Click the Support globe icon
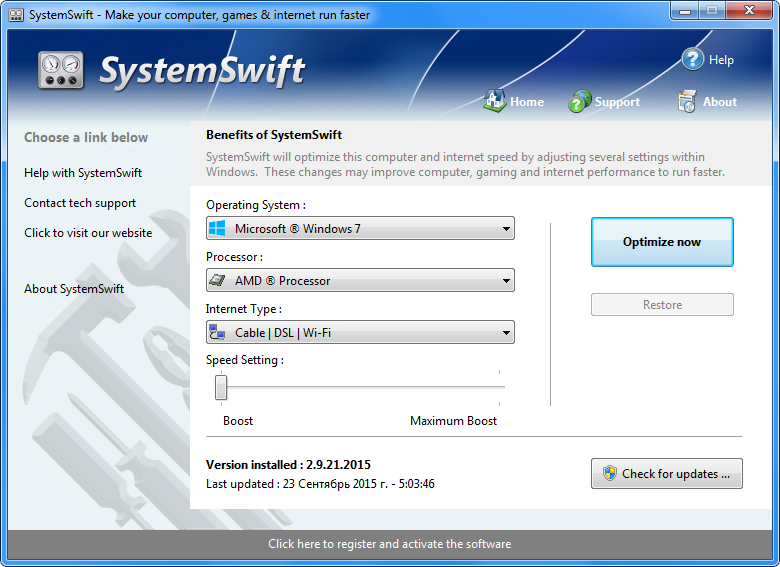This screenshot has width=780, height=567. point(580,101)
